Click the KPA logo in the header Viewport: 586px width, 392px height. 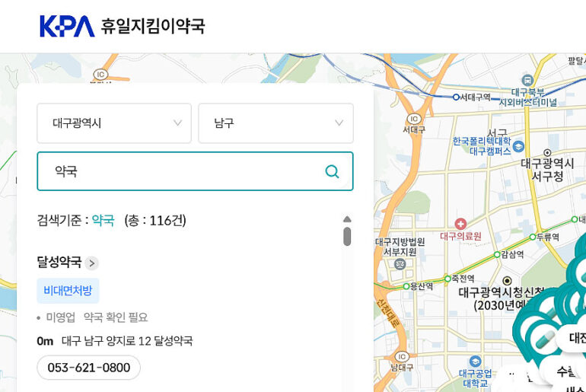pos(67,27)
